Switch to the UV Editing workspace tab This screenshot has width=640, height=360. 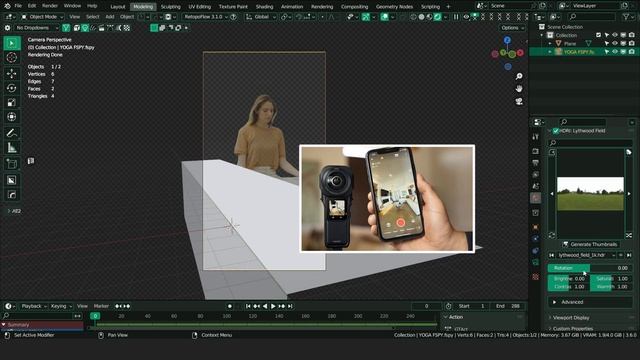[x=200, y=7]
